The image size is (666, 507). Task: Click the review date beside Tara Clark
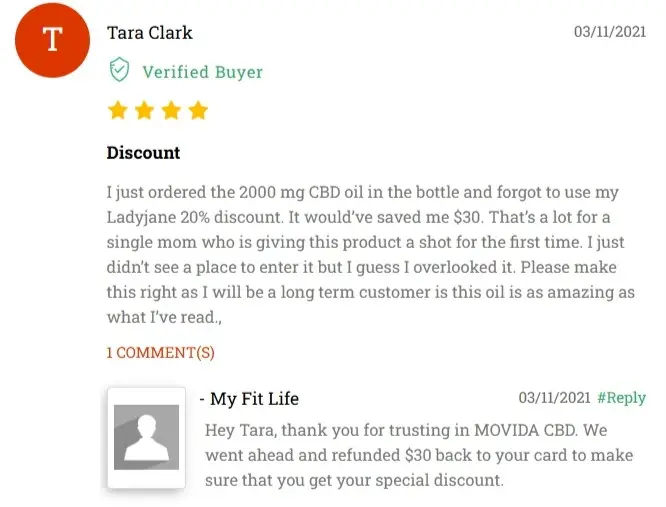tap(609, 32)
